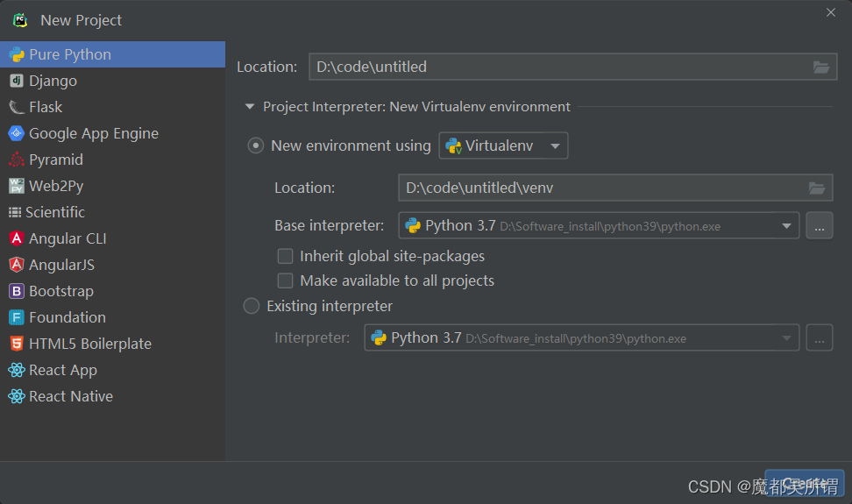
Task: Open the existing Interpreter dropdown arrow
Action: [786, 338]
